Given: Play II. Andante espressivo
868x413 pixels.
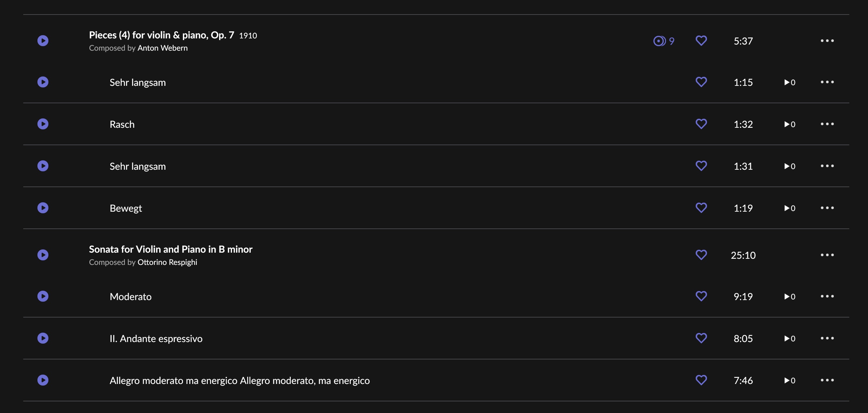Looking at the screenshot, I should pyautogui.click(x=43, y=338).
